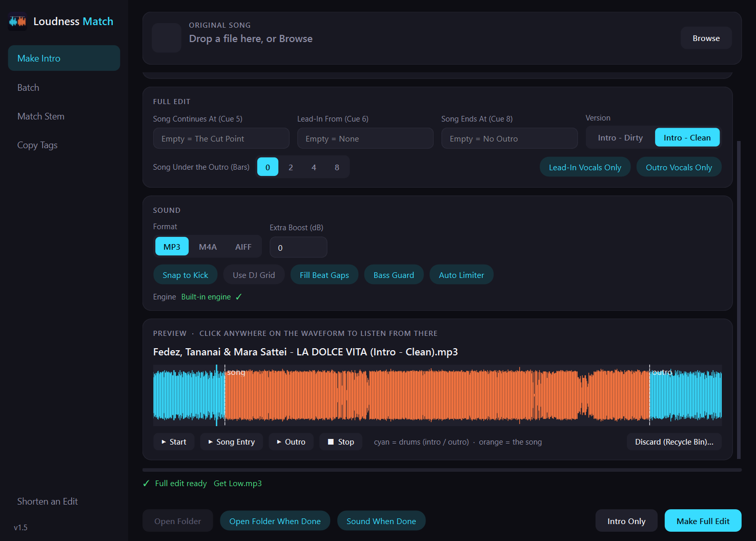This screenshot has height=541, width=756.
Task: Focus the Song Ends At cue field
Action: coord(509,138)
